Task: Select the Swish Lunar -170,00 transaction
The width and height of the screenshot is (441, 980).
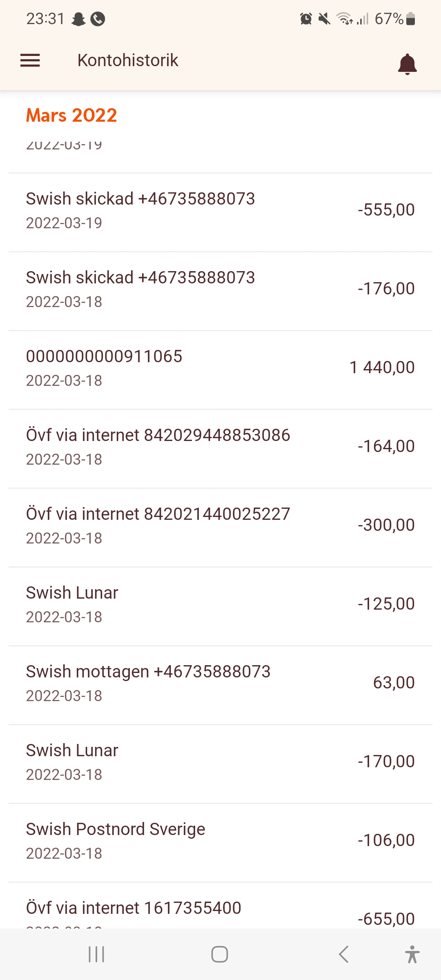Action: (220, 762)
